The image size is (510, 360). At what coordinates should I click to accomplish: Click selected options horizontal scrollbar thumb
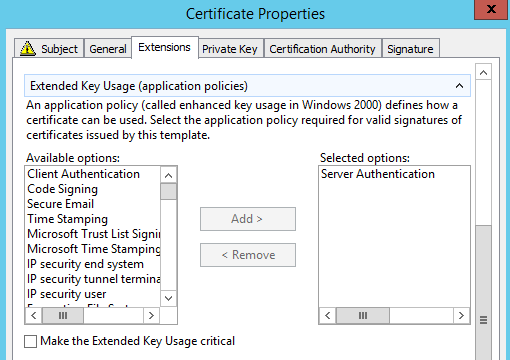[x=363, y=315]
